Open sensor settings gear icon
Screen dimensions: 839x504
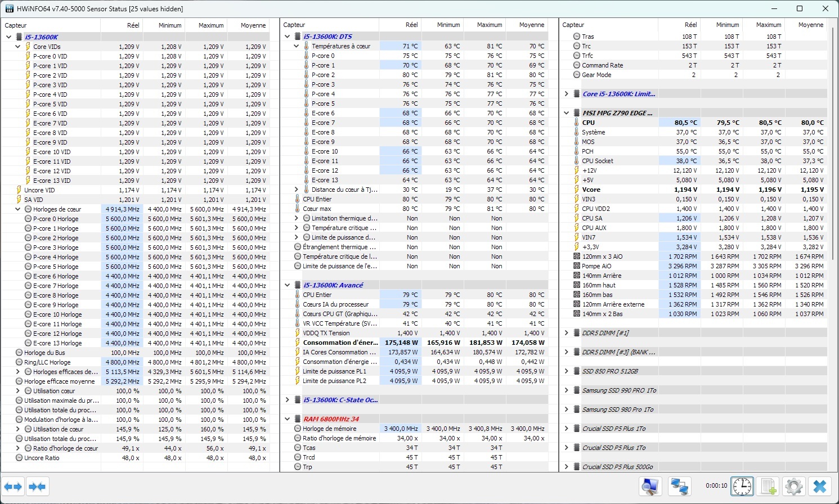coord(794,487)
